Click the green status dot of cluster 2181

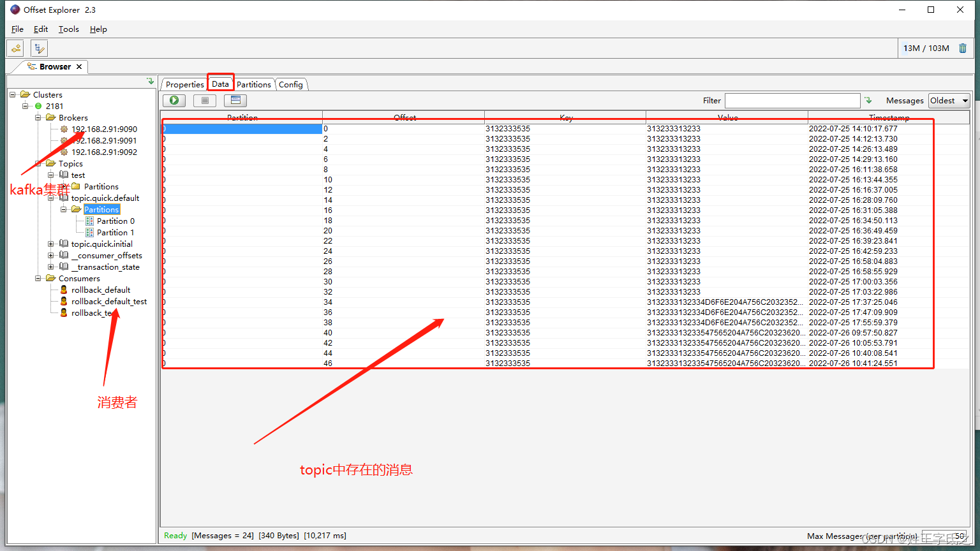38,106
